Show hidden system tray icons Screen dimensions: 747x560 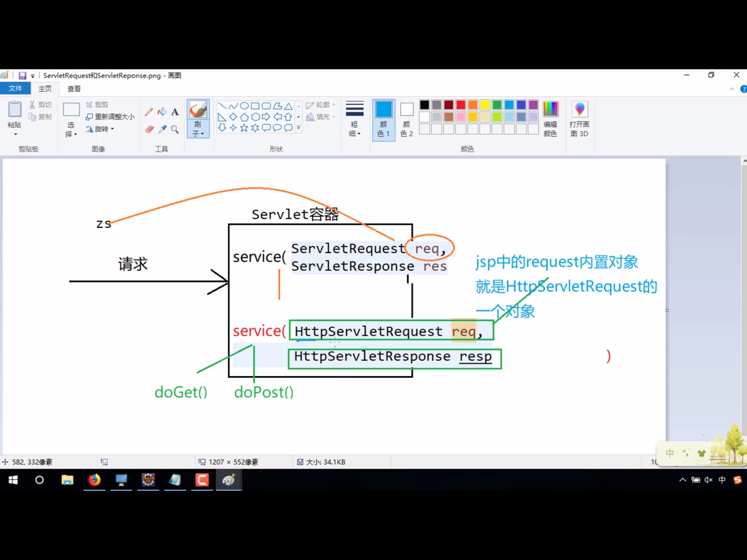[x=682, y=480]
